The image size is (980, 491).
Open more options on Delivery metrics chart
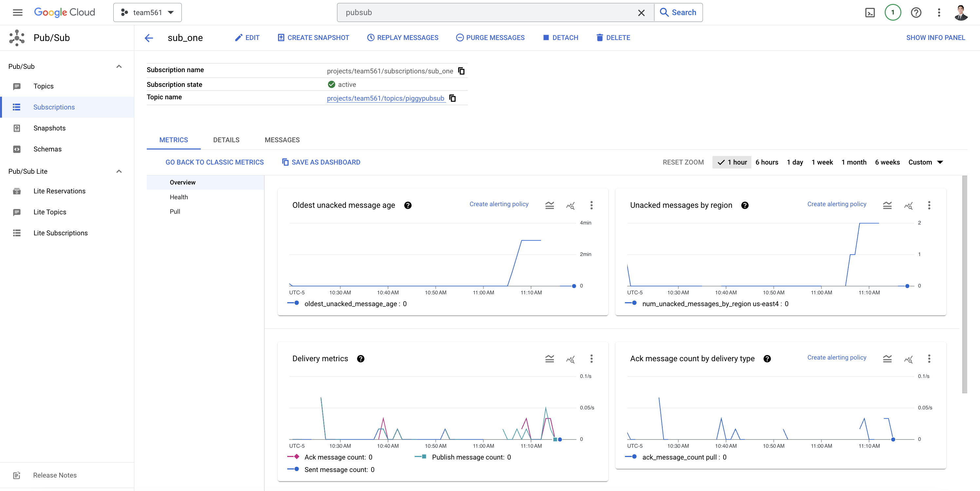point(591,359)
